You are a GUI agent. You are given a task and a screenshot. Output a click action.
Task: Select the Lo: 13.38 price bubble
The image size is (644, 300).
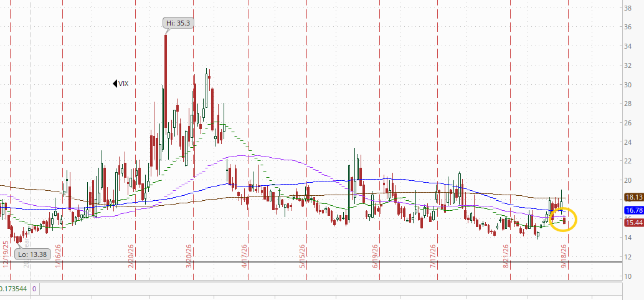pyautogui.click(x=33, y=254)
